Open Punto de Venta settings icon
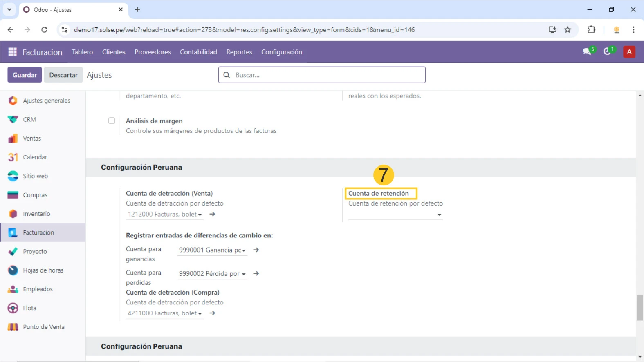The width and height of the screenshot is (644, 362). pyautogui.click(x=13, y=327)
